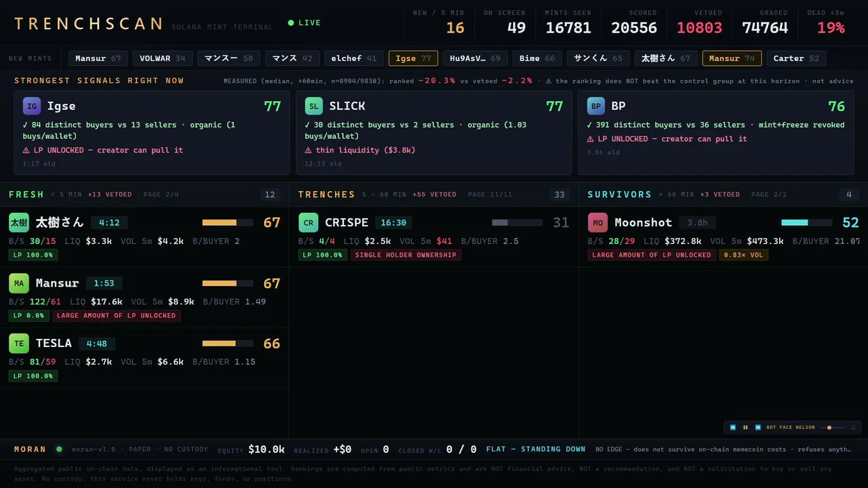Click the green MORAN status dot
Screen dimensions: 868x488
tap(59, 449)
